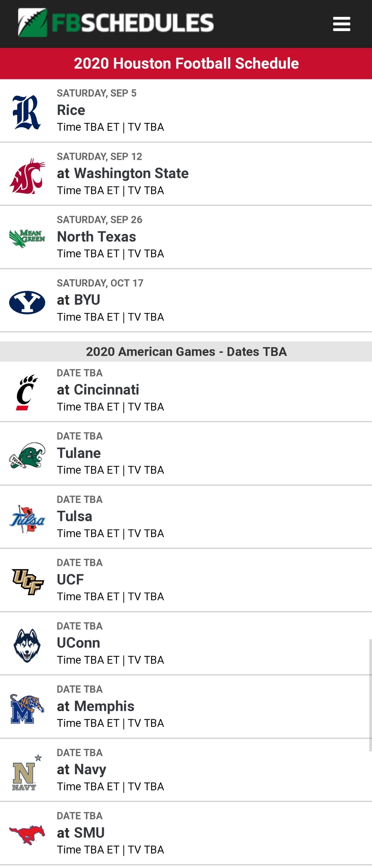Tap the BYU oval logo

coord(27,302)
